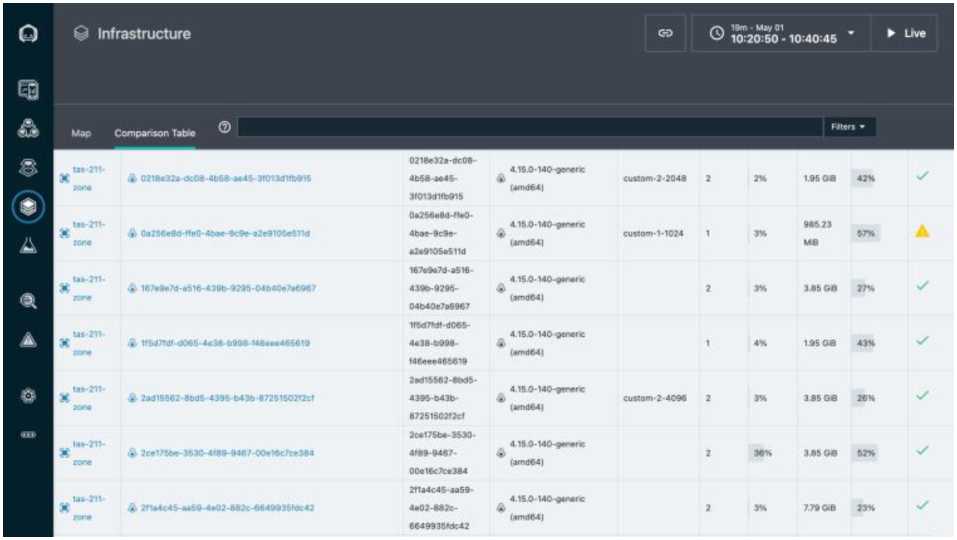Click the query help question mark icon
The image size is (957, 540).
pyautogui.click(x=224, y=127)
